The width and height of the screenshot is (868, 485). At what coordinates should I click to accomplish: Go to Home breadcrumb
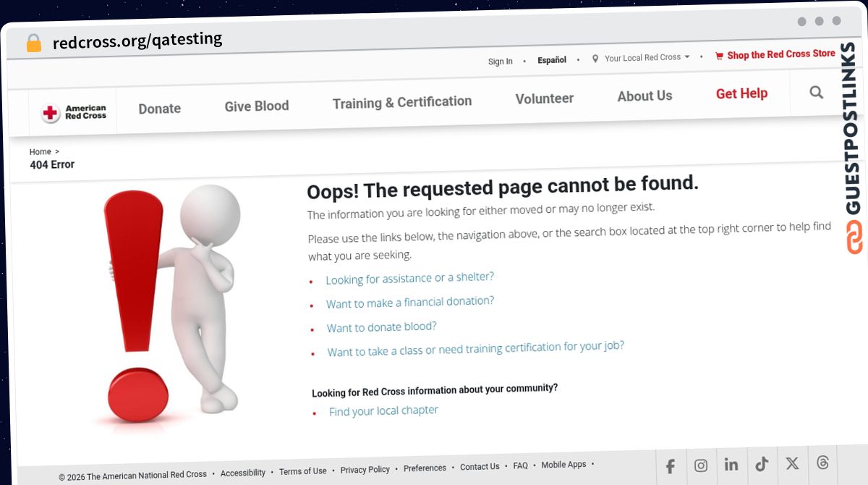pyautogui.click(x=41, y=152)
